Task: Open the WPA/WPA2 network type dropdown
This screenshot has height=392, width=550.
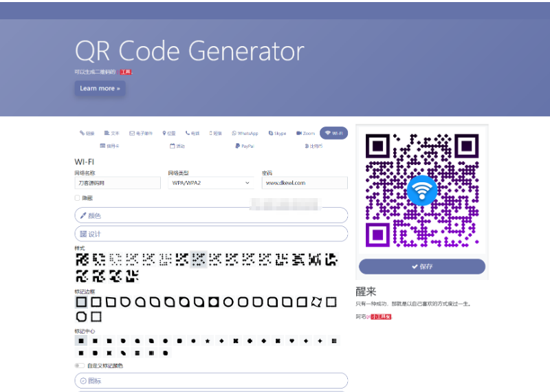Action: tap(211, 183)
